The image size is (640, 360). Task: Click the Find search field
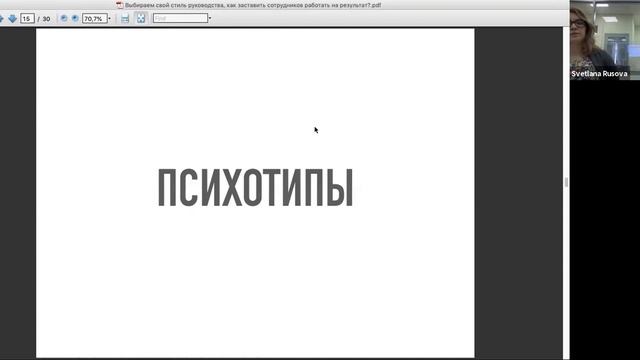[x=180, y=18]
